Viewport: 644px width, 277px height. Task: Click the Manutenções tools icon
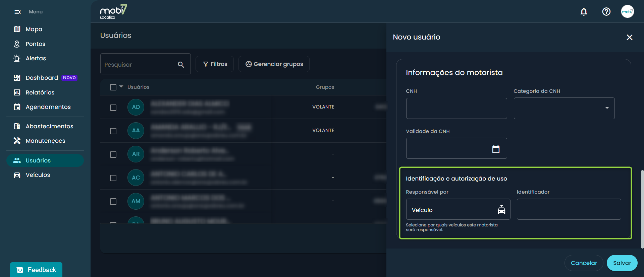point(17,141)
